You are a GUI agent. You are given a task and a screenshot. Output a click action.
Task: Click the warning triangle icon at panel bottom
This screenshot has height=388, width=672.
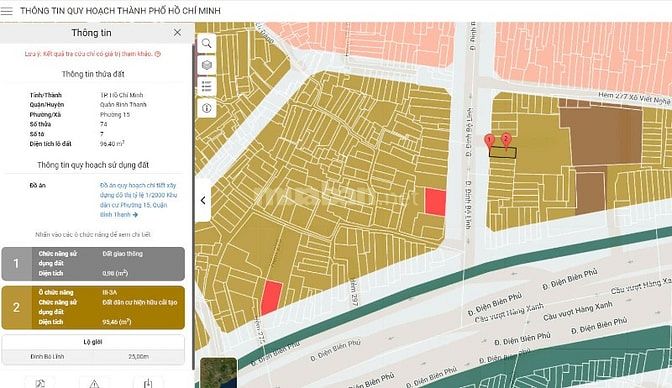[x=94, y=384]
